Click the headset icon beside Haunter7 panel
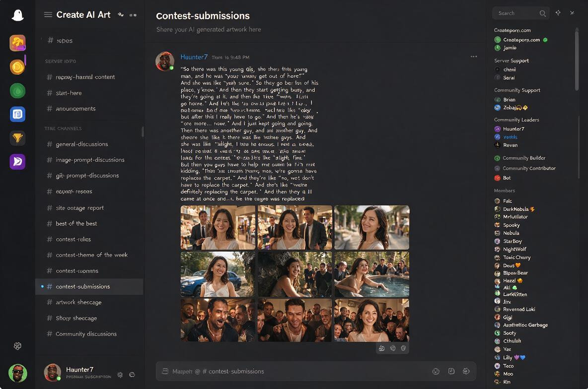This screenshot has height=389, width=588. click(x=132, y=375)
